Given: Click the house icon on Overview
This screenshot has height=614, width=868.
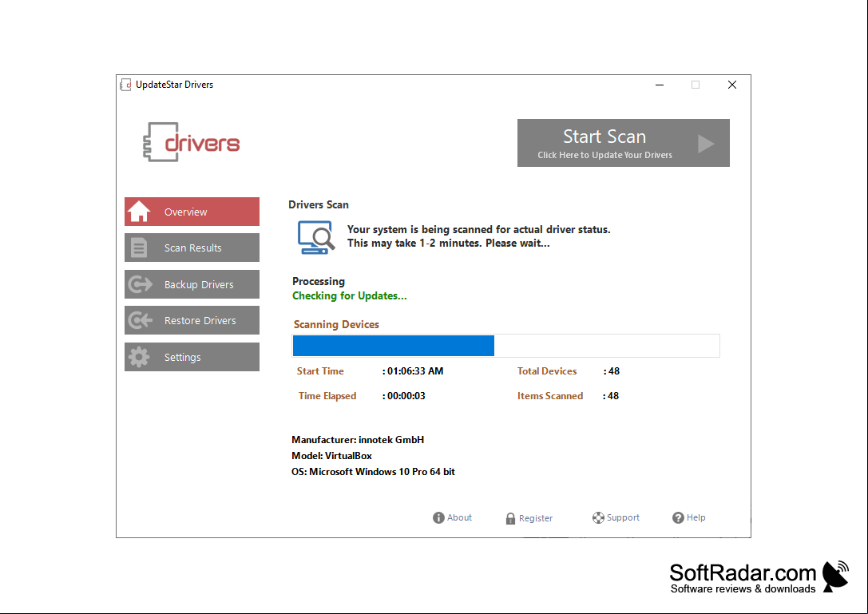Looking at the screenshot, I should pos(139,211).
